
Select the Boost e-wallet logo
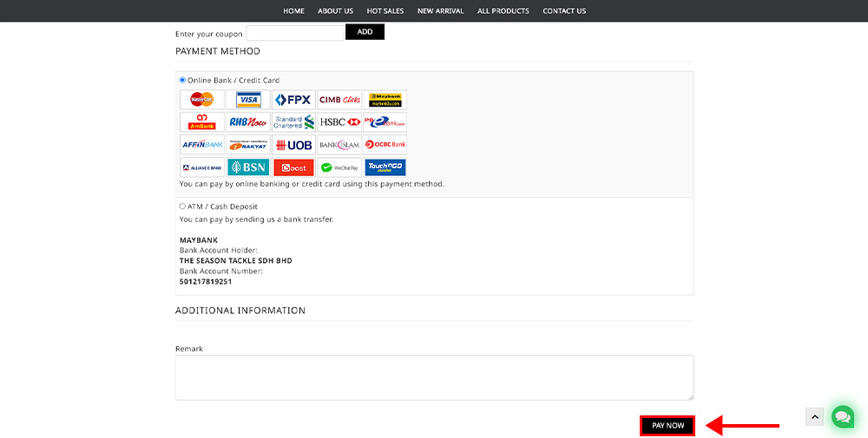294,167
